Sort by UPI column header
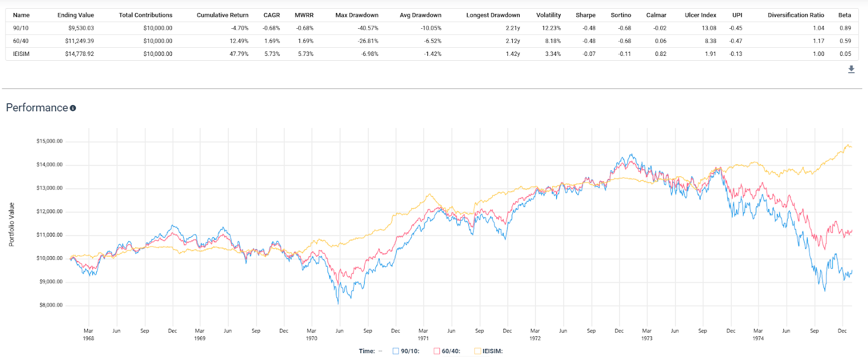868x357 pixels. click(x=737, y=15)
